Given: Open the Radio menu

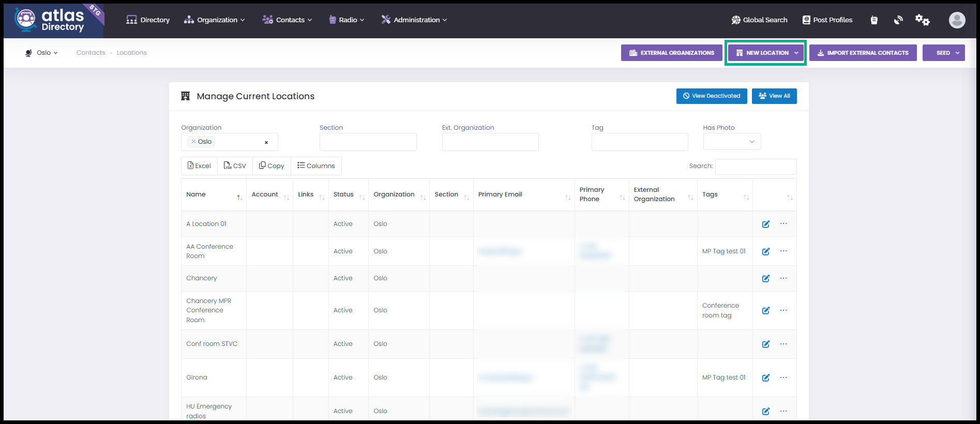Looking at the screenshot, I should tap(346, 20).
